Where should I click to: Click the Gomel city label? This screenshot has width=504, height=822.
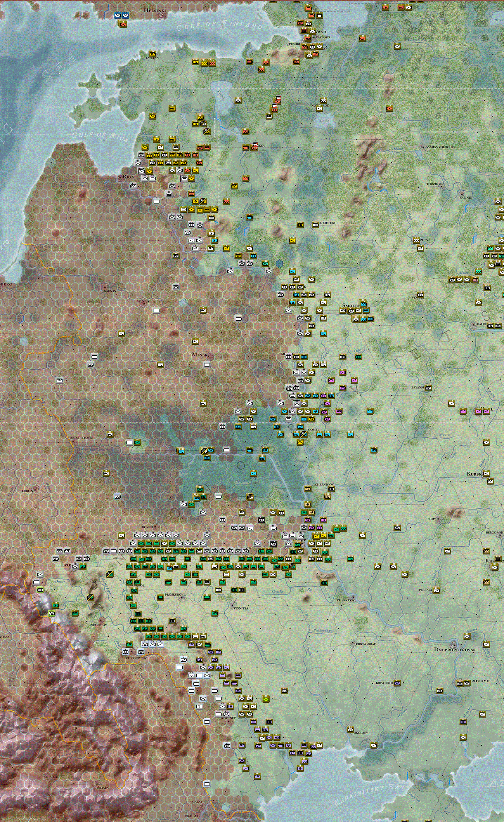(x=313, y=429)
